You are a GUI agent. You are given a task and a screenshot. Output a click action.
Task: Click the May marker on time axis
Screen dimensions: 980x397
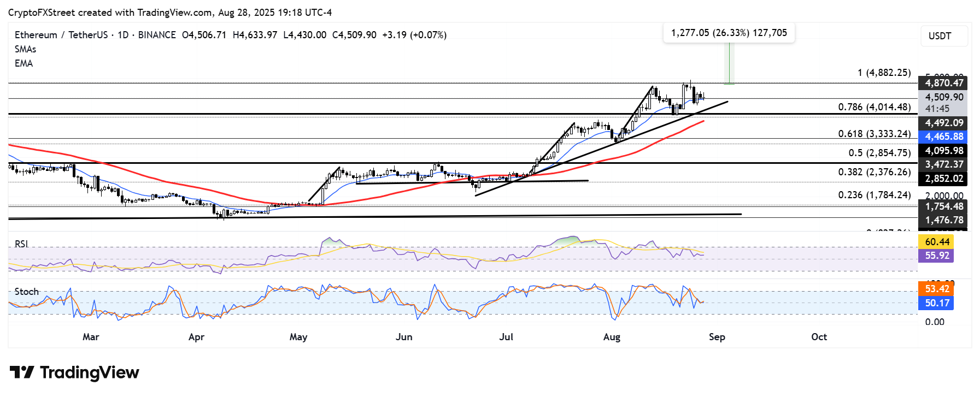click(x=298, y=337)
